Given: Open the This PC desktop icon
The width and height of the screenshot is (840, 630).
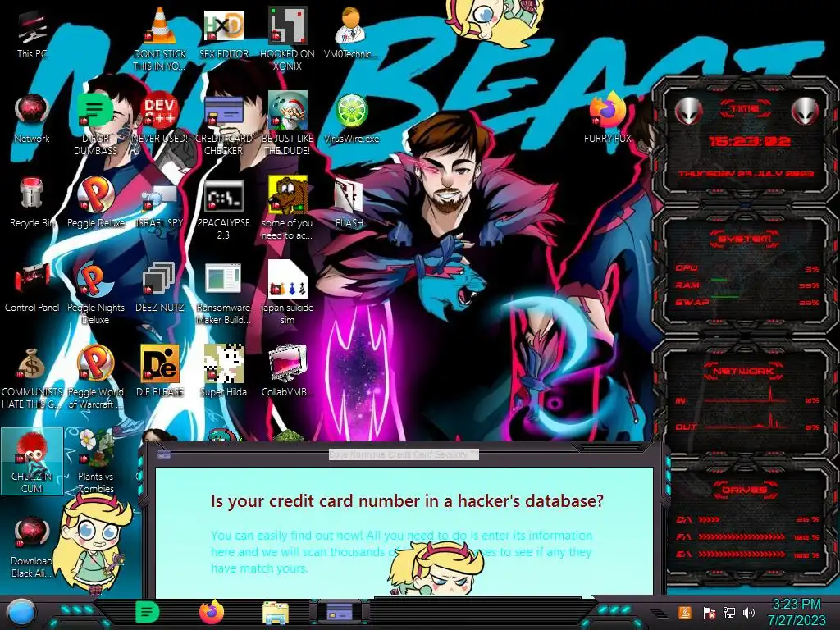Looking at the screenshot, I should (x=32, y=33).
